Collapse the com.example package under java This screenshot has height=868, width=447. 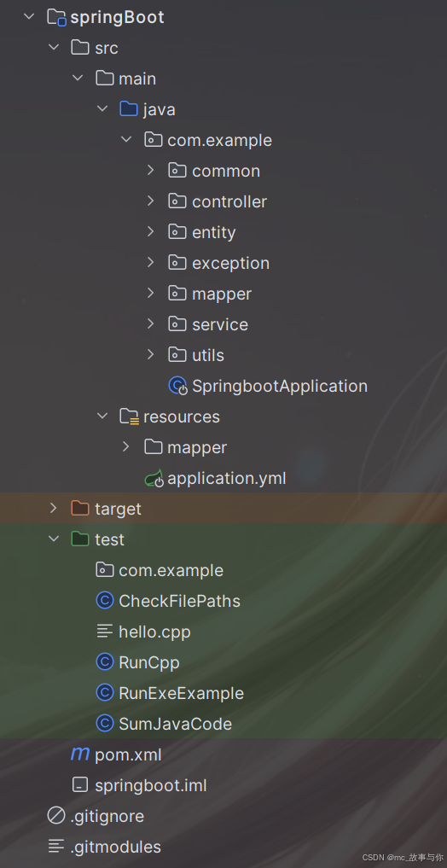tap(126, 139)
